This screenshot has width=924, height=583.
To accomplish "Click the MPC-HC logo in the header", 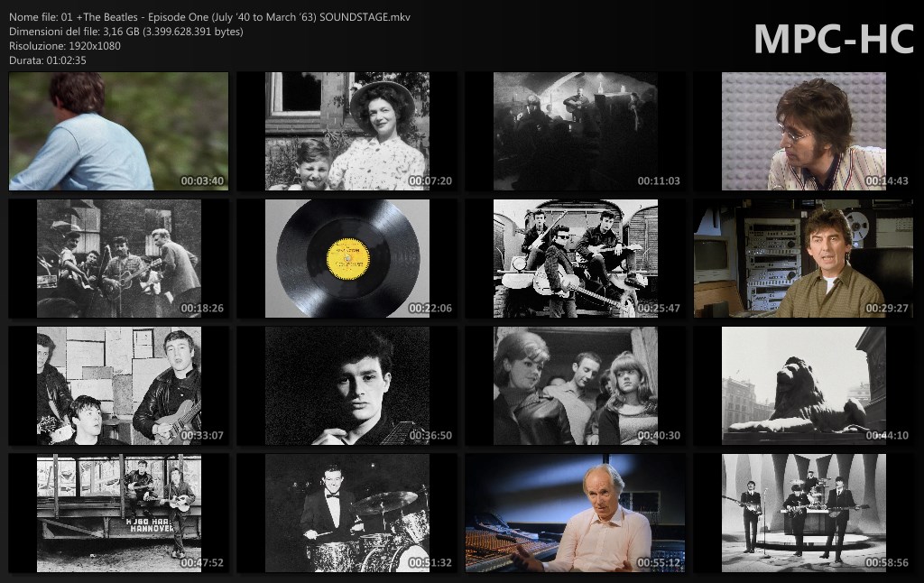I will pos(833,38).
